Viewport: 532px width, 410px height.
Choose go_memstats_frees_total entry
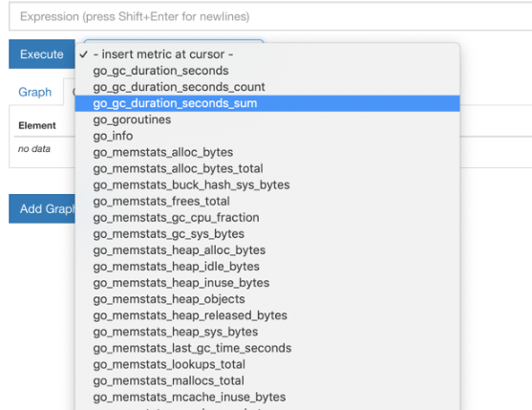click(267, 201)
